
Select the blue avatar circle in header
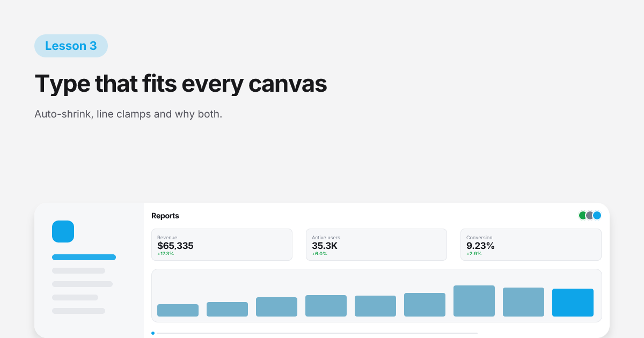[x=597, y=215]
